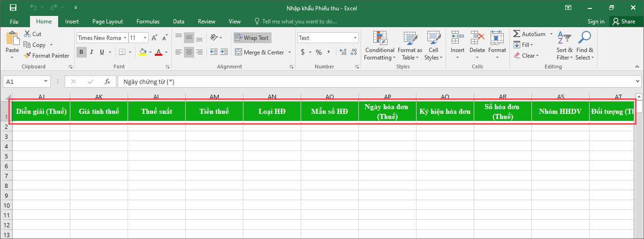The width and height of the screenshot is (644, 239).
Task: Select the Thuế suất header cell
Action: 157,112
